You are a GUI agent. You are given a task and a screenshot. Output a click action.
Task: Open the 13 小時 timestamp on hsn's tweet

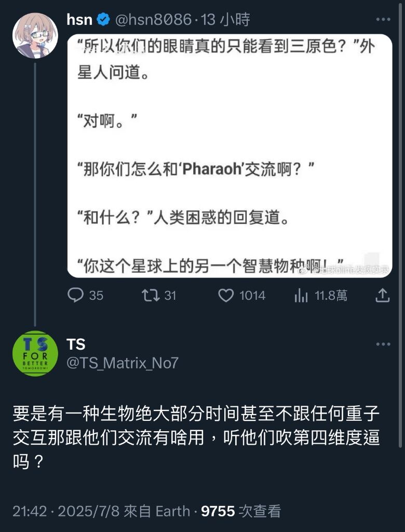click(225, 20)
